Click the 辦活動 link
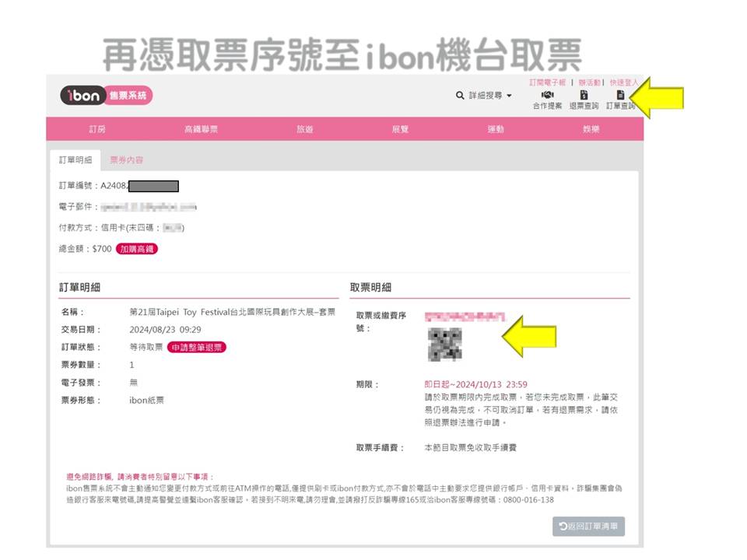Viewport: 747px width, 560px height. (x=589, y=82)
